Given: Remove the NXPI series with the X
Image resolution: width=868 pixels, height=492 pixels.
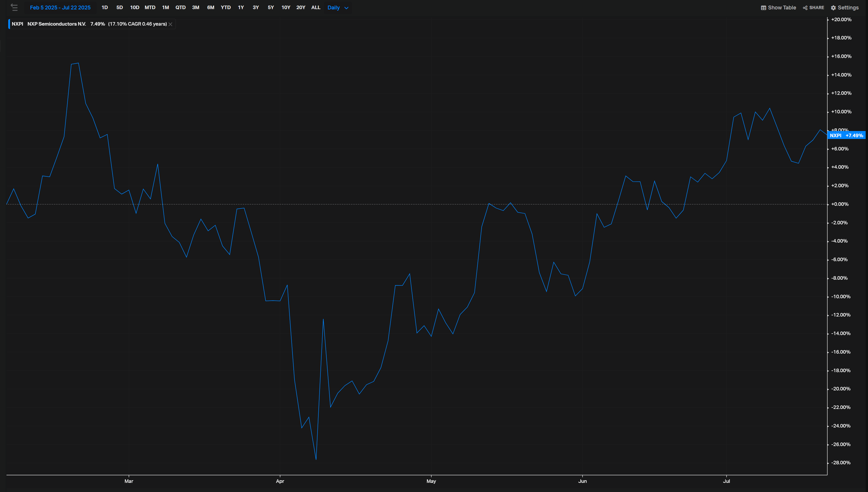Looking at the screenshot, I should coord(170,24).
